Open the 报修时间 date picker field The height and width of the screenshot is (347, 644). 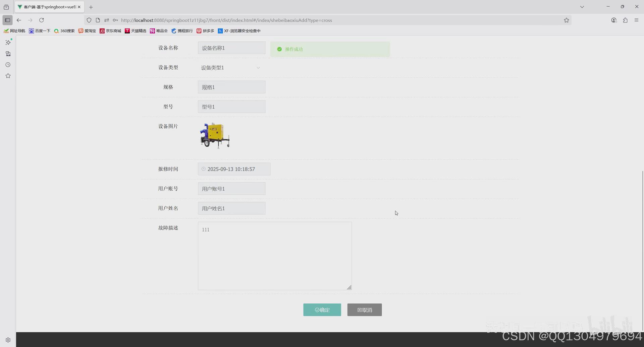234,169
